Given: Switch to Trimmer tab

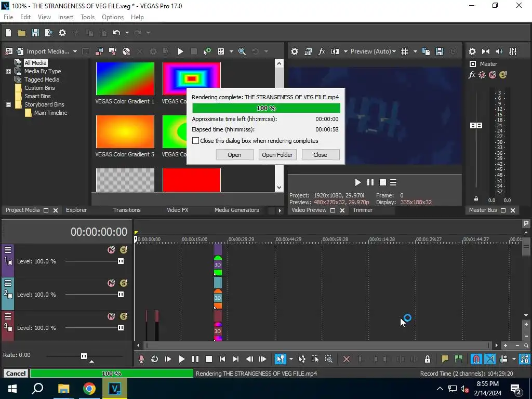Looking at the screenshot, I should pos(362,210).
